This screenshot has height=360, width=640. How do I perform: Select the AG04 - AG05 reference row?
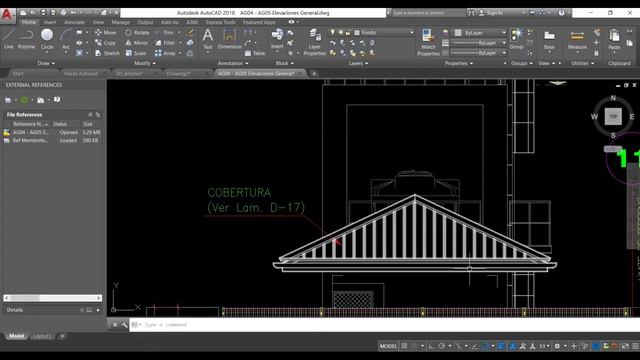click(x=52, y=132)
